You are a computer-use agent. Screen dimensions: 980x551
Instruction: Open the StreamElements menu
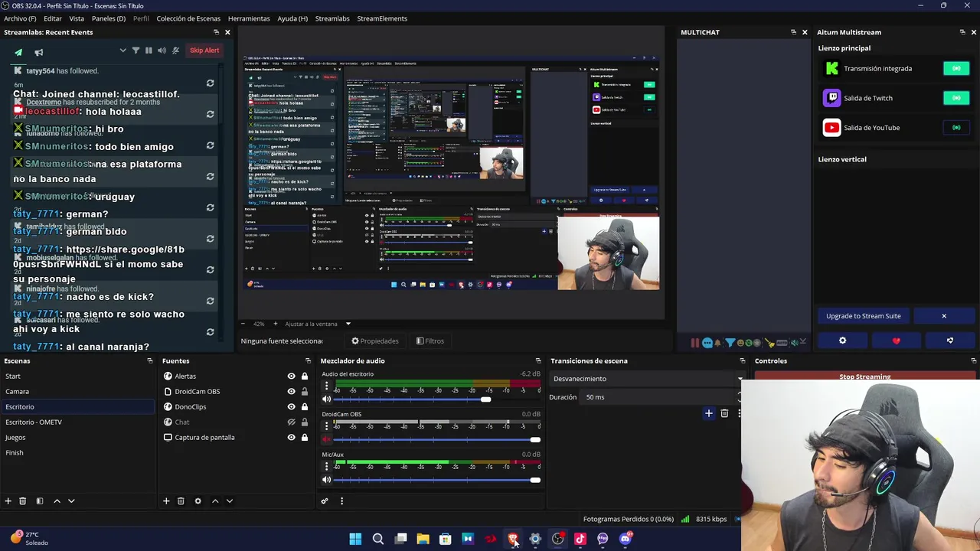(382, 18)
